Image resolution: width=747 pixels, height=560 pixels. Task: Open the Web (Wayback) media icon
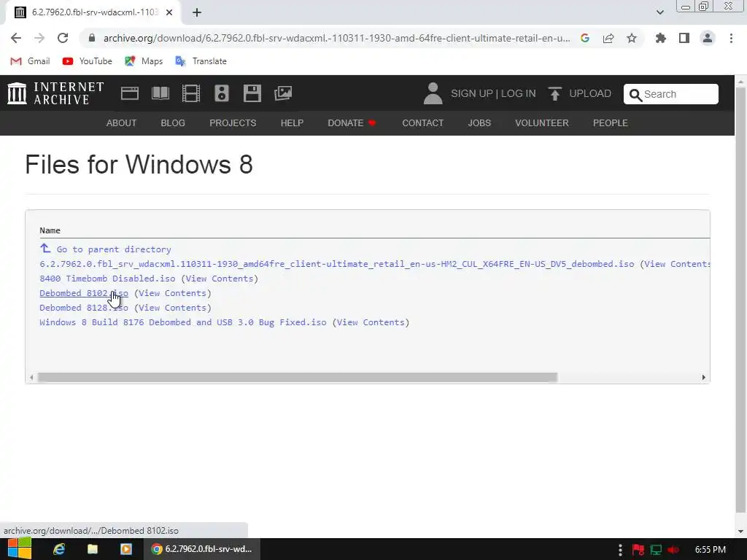click(x=130, y=93)
